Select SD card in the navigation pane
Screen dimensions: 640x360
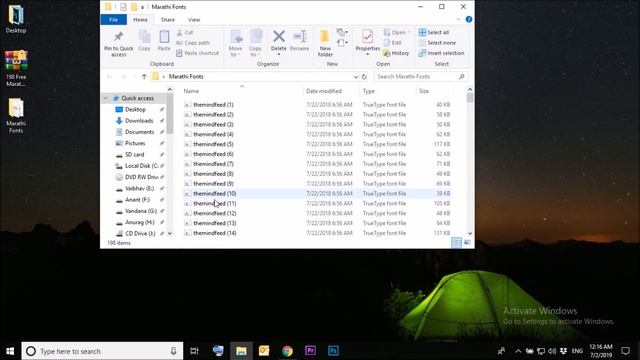(x=134, y=155)
